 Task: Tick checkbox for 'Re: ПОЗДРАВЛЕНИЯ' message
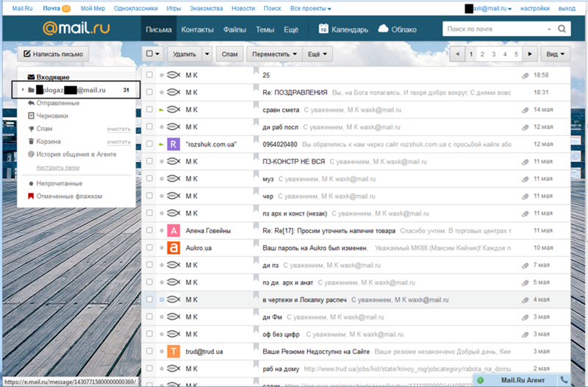click(149, 92)
